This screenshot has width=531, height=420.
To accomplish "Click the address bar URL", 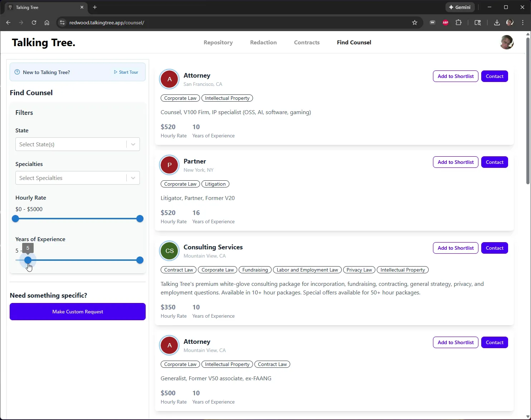I will pyautogui.click(x=107, y=23).
